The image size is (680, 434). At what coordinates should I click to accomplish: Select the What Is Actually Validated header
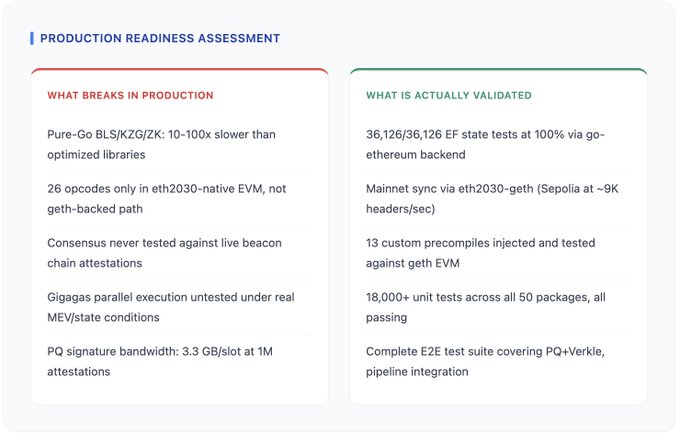448,96
